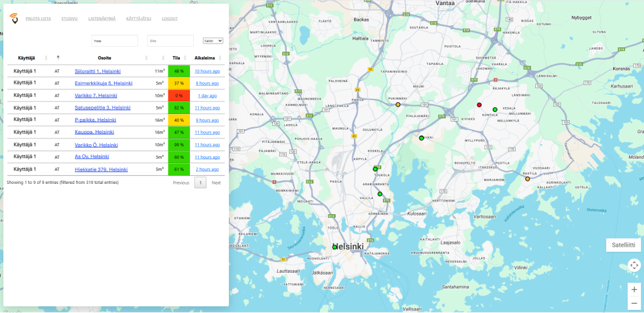This screenshot has width=644, height=313.
Task: Click the orange location pin logo
Action: (x=14, y=20)
